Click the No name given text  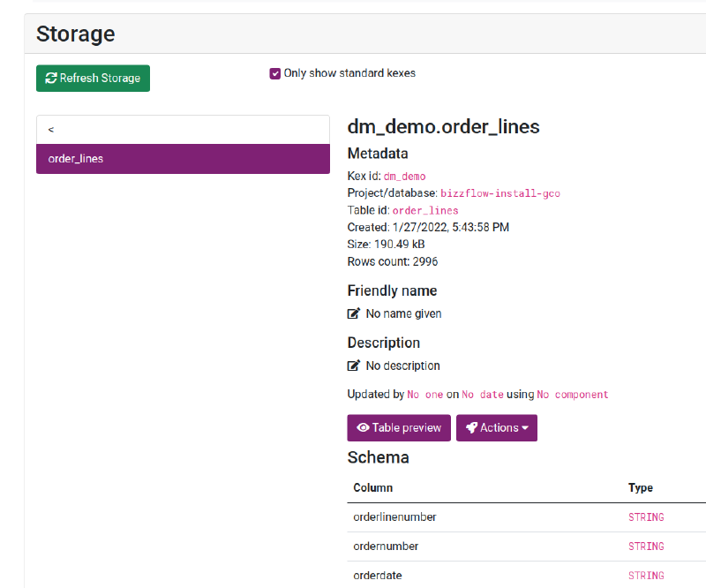pyautogui.click(x=403, y=313)
